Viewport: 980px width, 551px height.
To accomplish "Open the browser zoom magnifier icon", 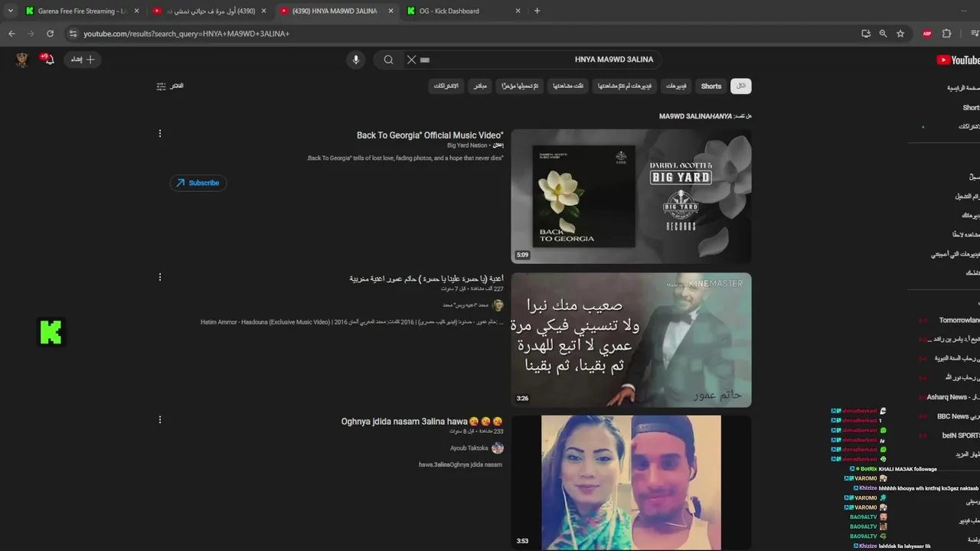I will pyautogui.click(x=883, y=34).
